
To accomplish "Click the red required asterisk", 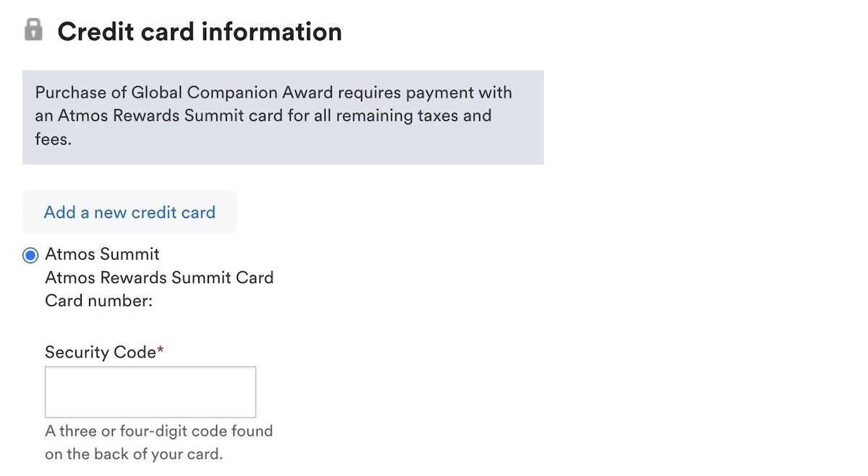I will [161, 351].
